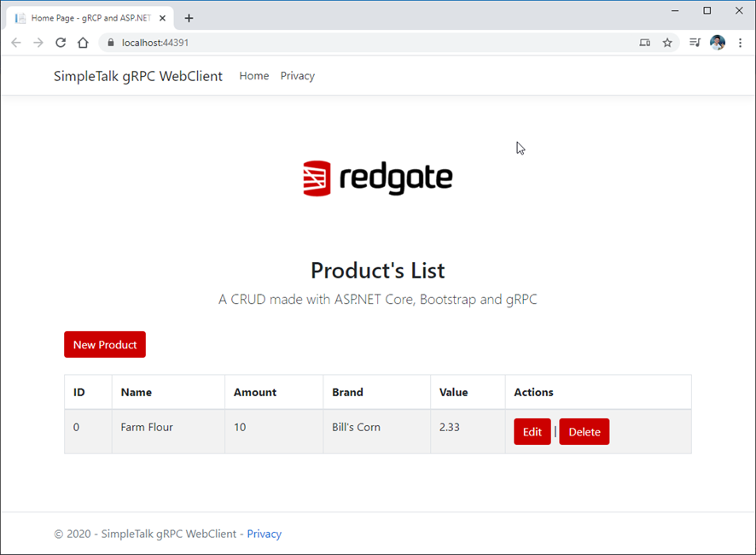Open the Privacy nav link in header
This screenshot has height=555, width=756.
click(x=298, y=76)
